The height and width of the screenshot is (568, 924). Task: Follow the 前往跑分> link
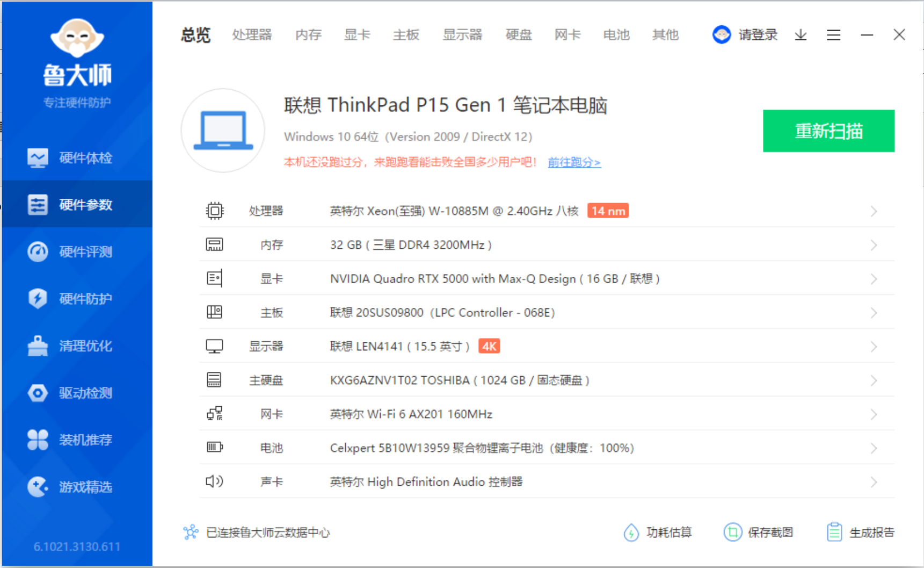[574, 162]
